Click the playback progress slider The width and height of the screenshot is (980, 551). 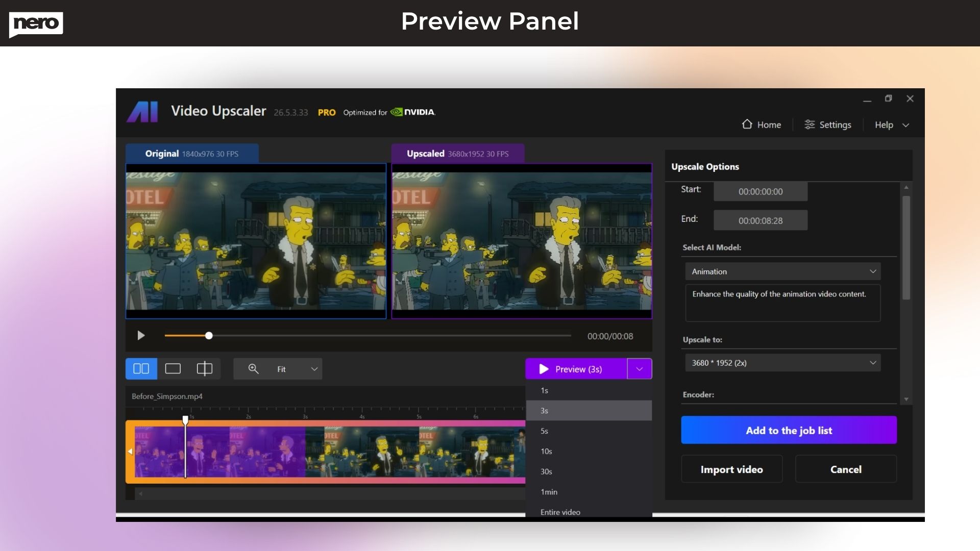pyautogui.click(x=208, y=336)
